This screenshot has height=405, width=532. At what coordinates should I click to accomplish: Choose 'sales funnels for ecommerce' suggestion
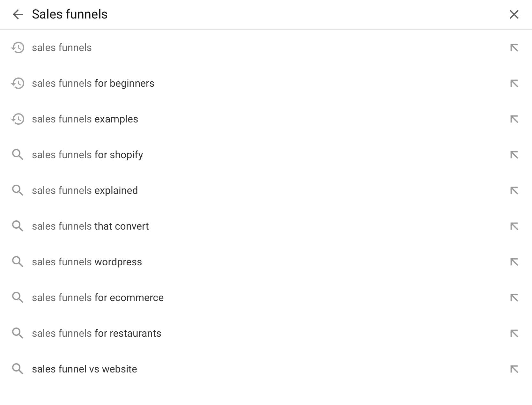[98, 298]
